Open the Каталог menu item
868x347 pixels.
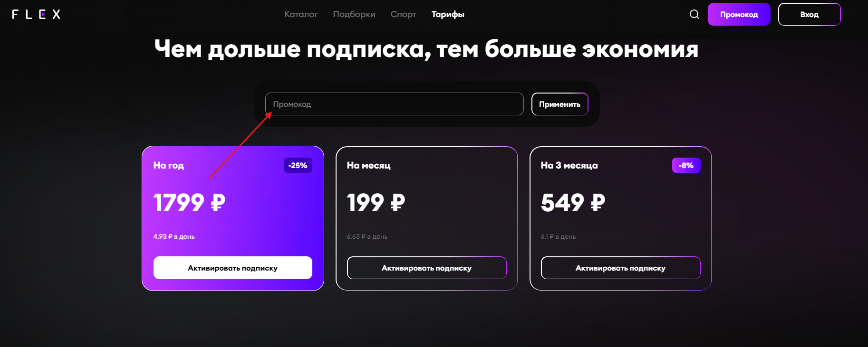[301, 14]
